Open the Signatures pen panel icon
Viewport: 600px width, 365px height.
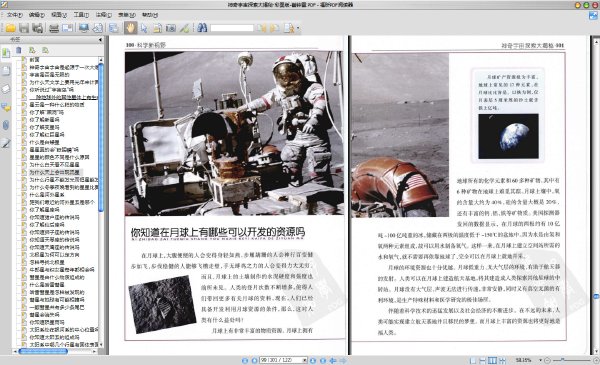pos(6,143)
